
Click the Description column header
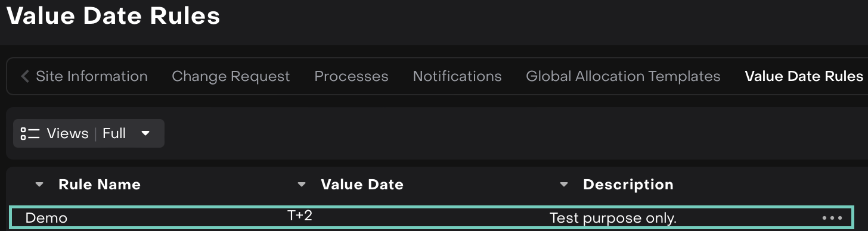[628, 185]
